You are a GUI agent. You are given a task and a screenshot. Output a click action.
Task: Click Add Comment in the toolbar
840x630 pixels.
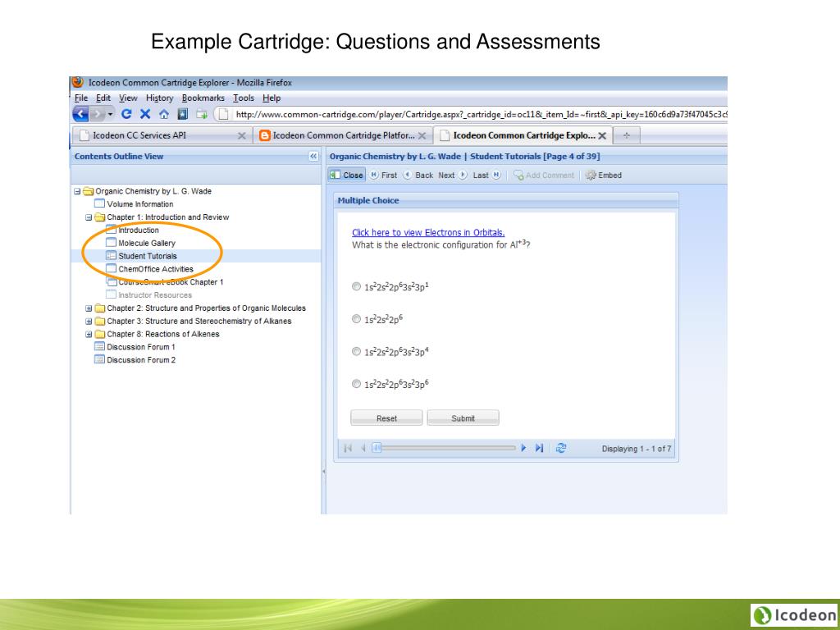[544, 176]
